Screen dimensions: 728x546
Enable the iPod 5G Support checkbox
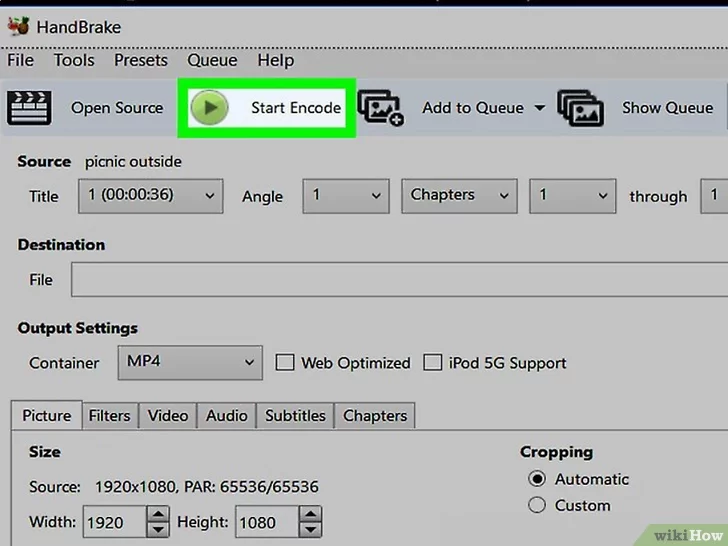[432, 363]
